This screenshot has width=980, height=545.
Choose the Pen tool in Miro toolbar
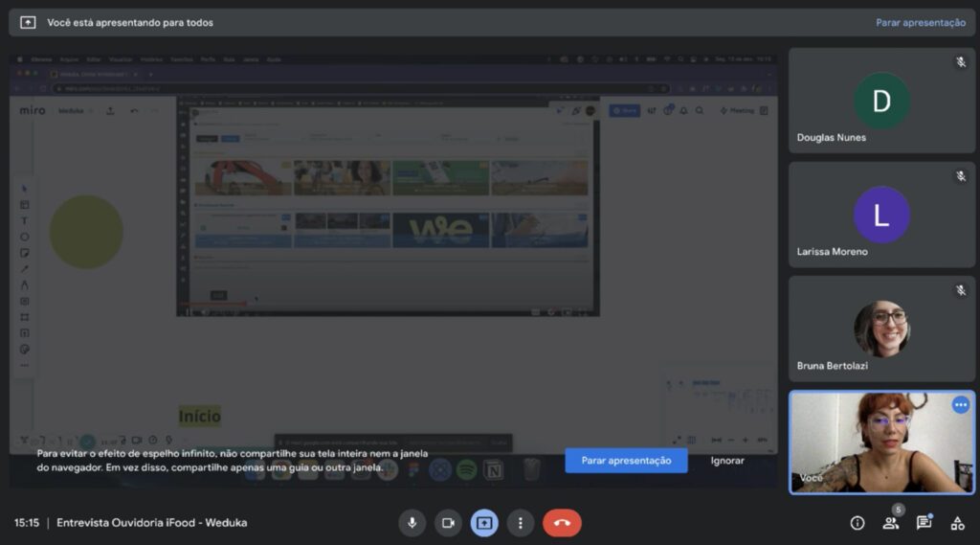pyautogui.click(x=25, y=269)
